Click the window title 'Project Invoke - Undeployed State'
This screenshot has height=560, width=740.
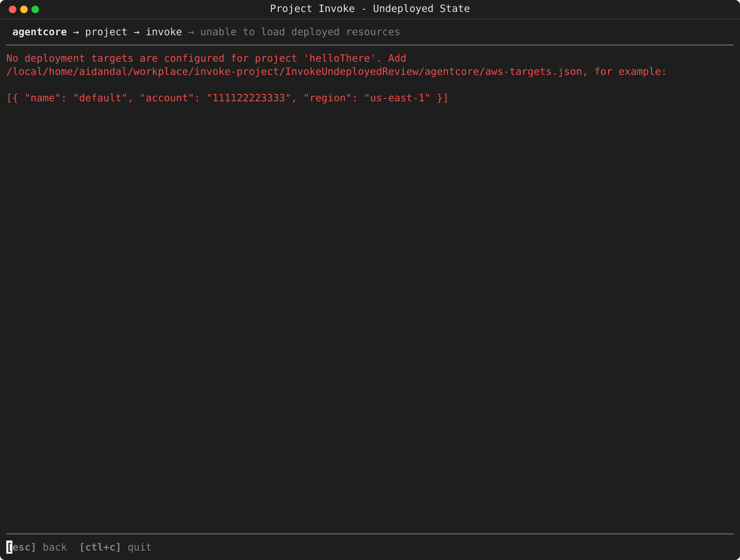370,9
